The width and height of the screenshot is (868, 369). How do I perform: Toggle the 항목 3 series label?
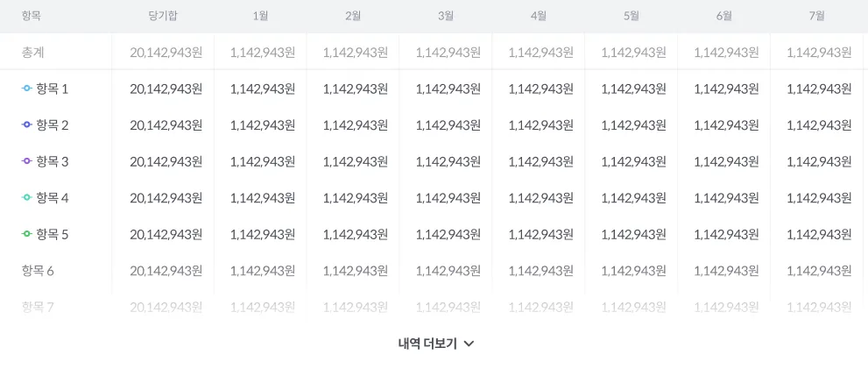(53, 161)
